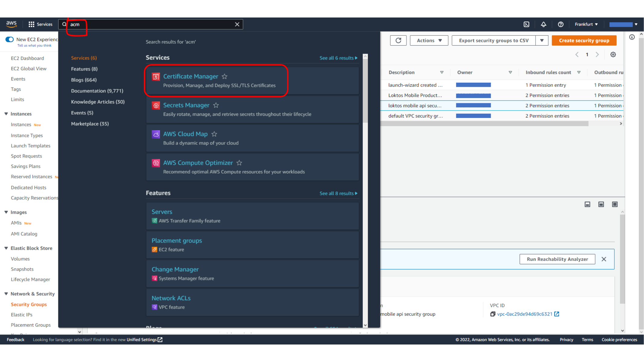Select the loktos mobile api security row
The height and width of the screenshot is (362, 644).
(x=502, y=106)
